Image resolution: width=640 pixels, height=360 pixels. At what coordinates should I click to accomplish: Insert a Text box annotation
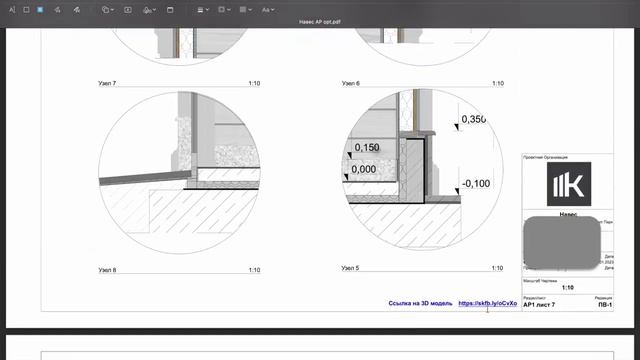pos(128,10)
